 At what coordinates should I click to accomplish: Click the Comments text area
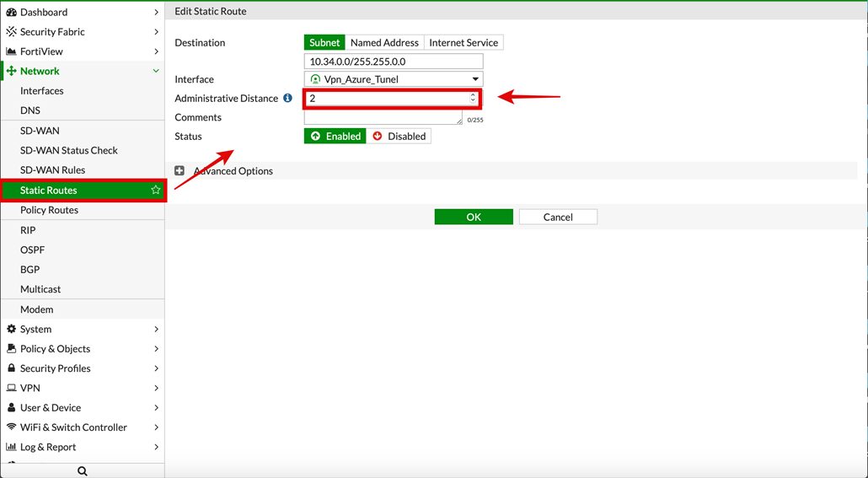pos(383,117)
